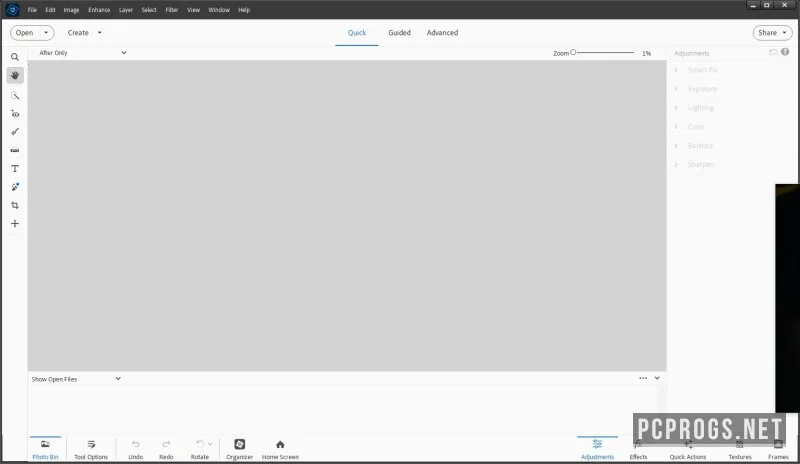The image size is (800, 464).
Task: Click the Open button
Action: [x=24, y=33]
